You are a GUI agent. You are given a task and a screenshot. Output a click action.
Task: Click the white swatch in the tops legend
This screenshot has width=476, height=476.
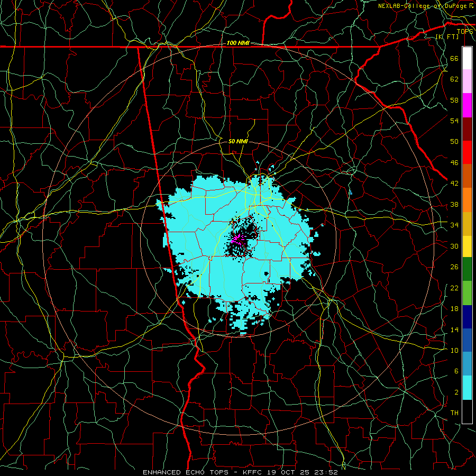(467, 58)
